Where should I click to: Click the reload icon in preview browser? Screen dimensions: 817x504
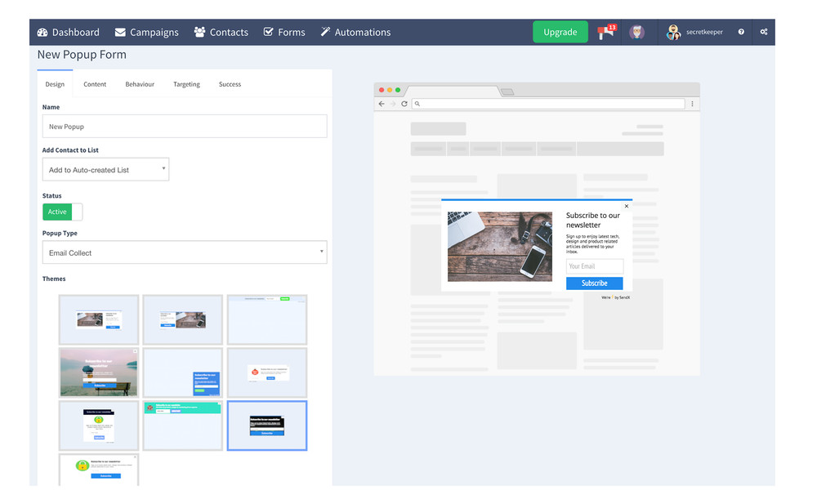[404, 104]
